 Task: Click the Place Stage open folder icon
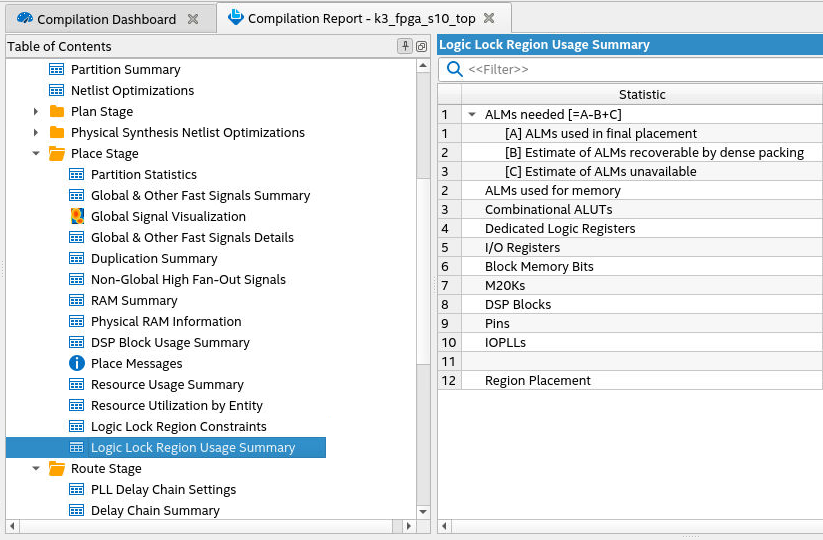(57, 153)
